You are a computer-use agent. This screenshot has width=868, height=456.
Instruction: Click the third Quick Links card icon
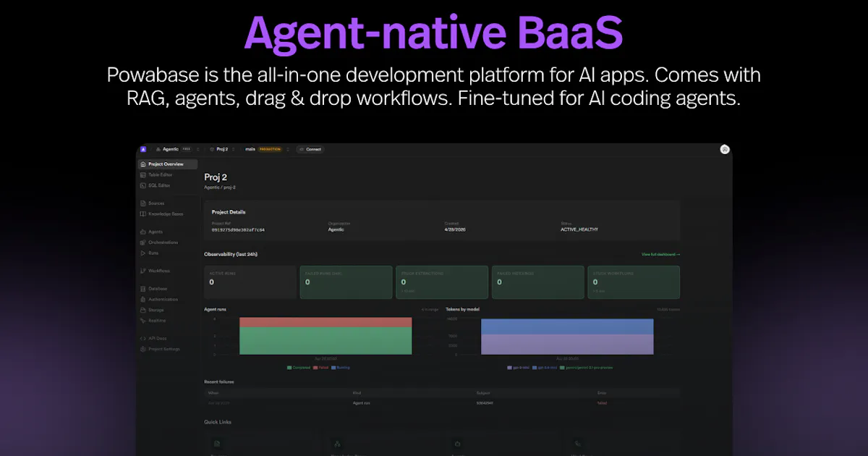pos(456,444)
